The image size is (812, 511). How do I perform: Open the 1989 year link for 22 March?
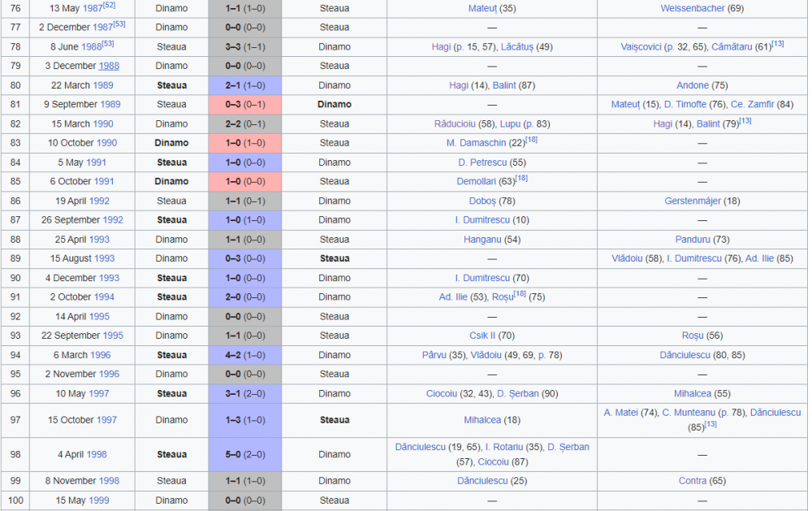pyautogui.click(x=102, y=85)
